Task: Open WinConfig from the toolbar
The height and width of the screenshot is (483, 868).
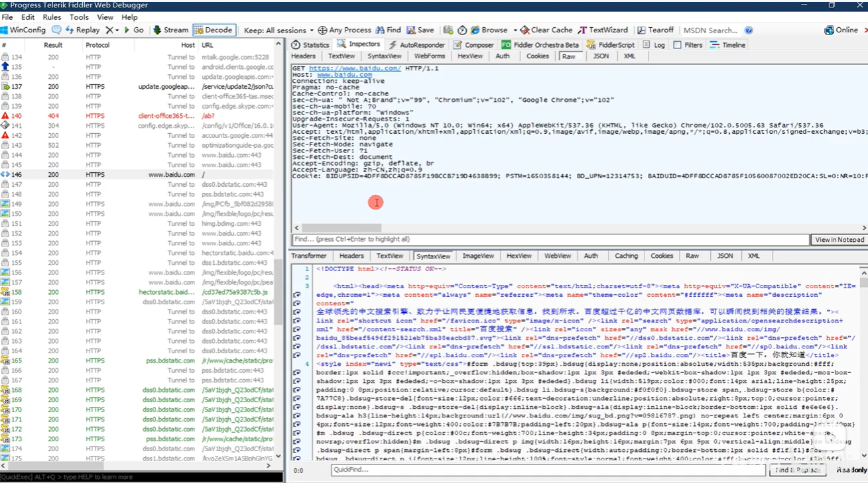Action: coord(23,30)
